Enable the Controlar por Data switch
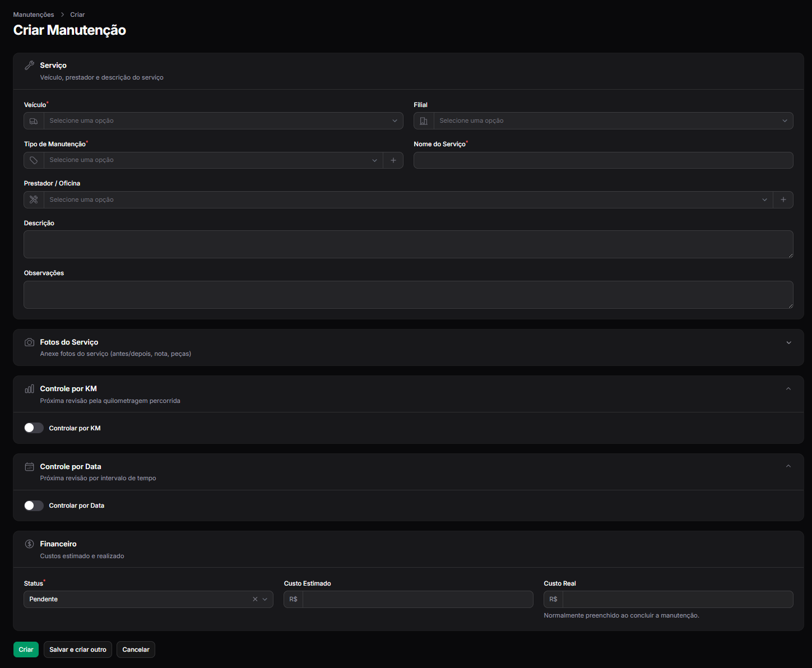Image resolution: width=812 pixels, height=668 pixels. pos(34,505)
